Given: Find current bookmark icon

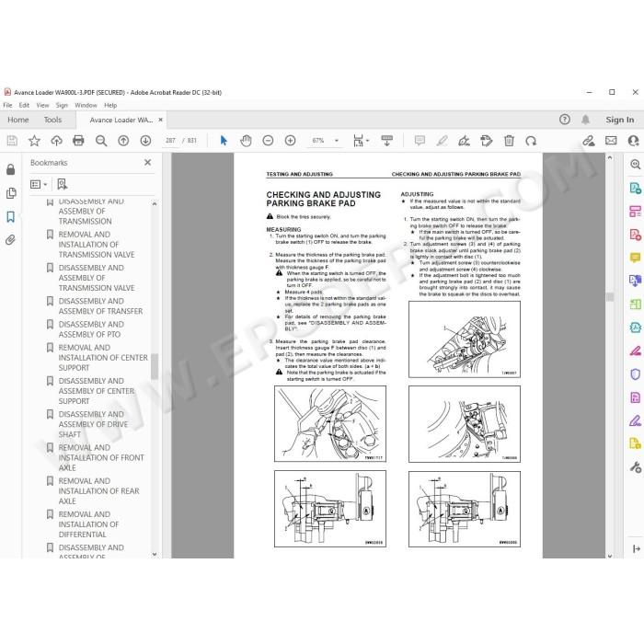Looking at the screenshot, I should click(62, 184).
